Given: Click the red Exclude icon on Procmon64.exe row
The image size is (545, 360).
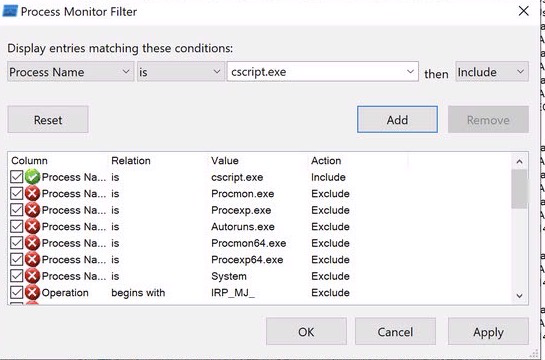Looking at the screenshot, I should [x=32, y=243].
